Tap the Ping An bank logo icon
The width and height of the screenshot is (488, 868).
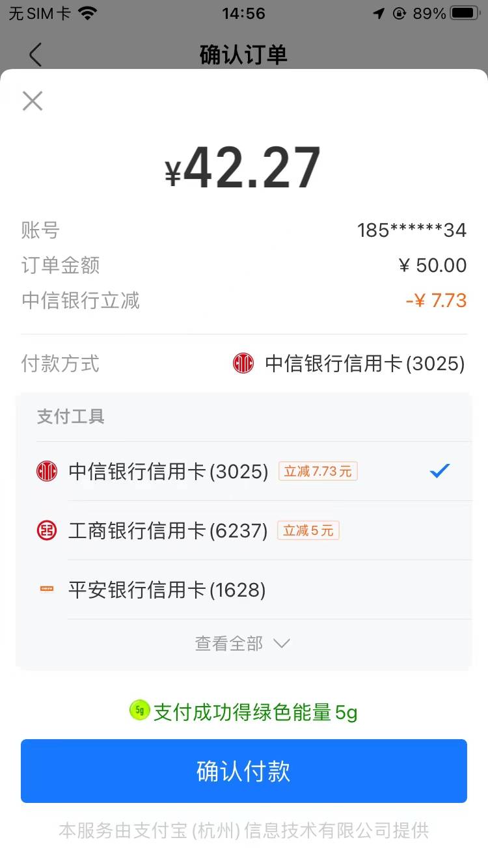47,590
